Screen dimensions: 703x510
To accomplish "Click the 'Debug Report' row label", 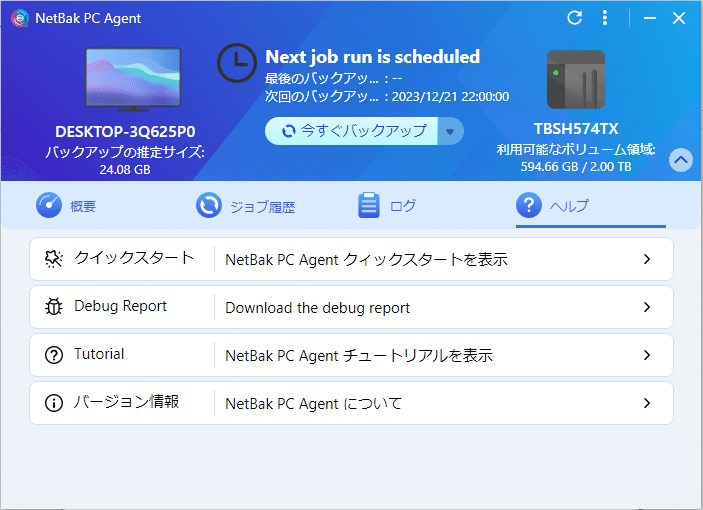I will click(120, 306).
